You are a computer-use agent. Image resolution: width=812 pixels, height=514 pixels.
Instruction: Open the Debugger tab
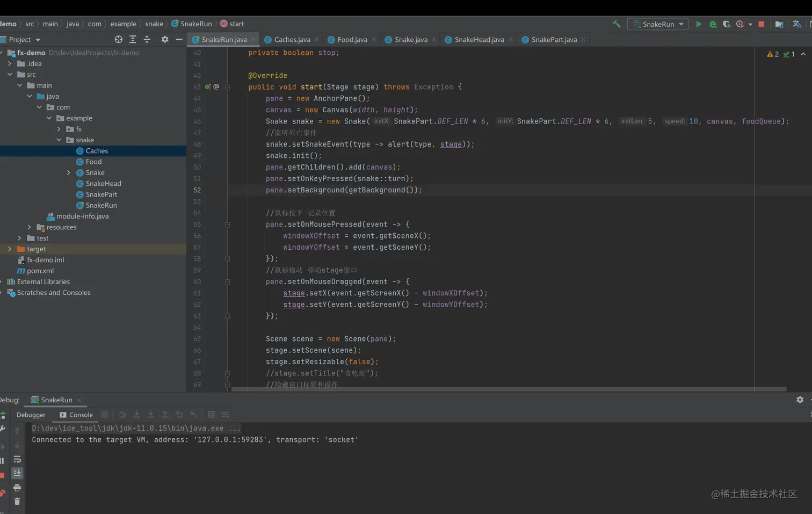tap(31, 415)
